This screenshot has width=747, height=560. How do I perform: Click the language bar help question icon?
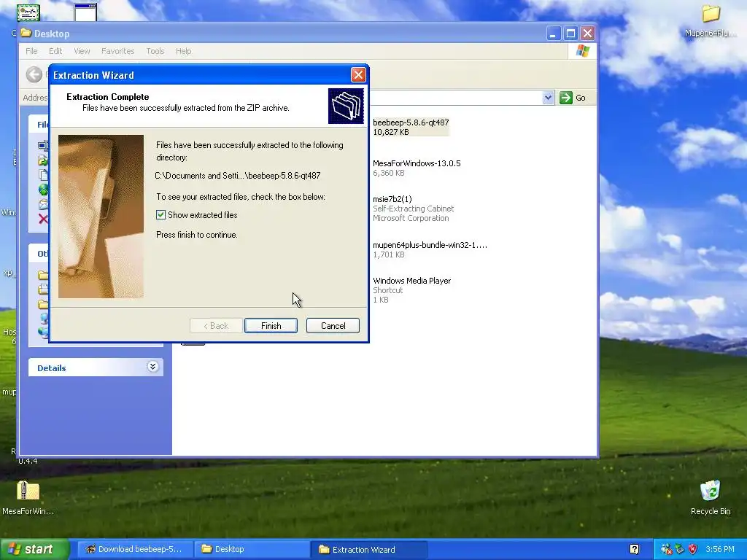634,549
